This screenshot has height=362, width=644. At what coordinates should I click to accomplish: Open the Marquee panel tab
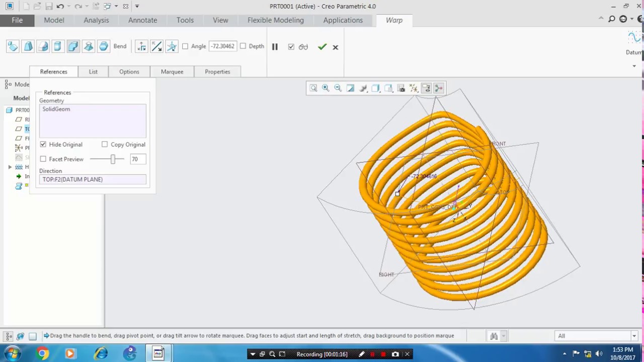coord(172,71)
